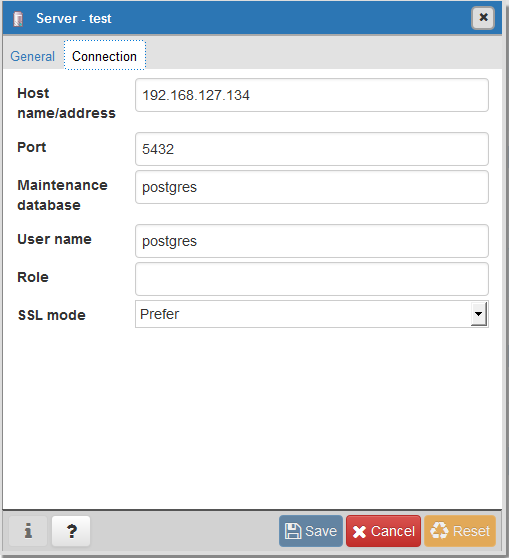
Task: Click the User name input field
Action: tap(312, 241)
